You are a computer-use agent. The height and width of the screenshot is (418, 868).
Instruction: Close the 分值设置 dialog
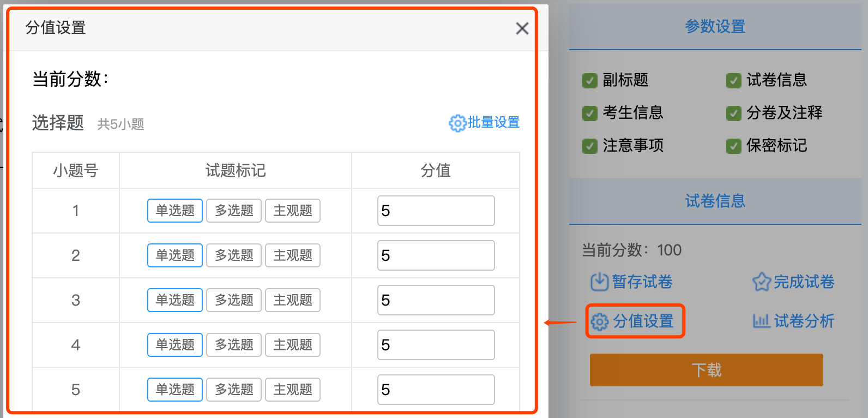(x=522, y=28)
